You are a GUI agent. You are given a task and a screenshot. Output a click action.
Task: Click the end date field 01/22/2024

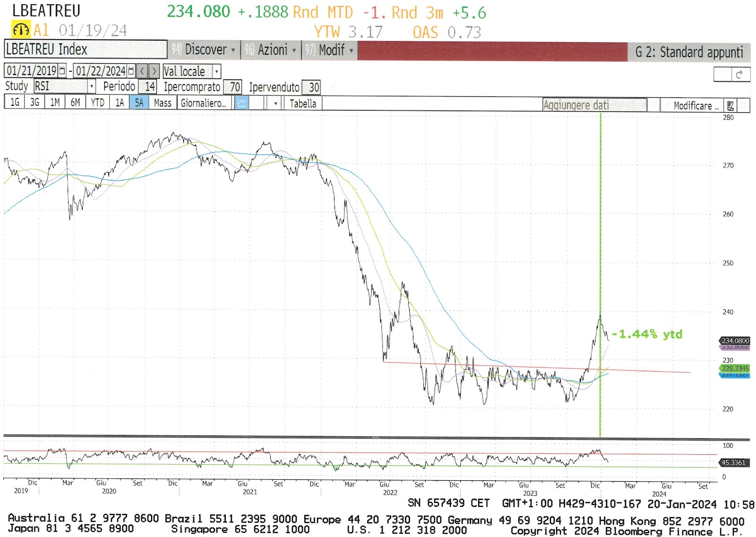(101, 71)
